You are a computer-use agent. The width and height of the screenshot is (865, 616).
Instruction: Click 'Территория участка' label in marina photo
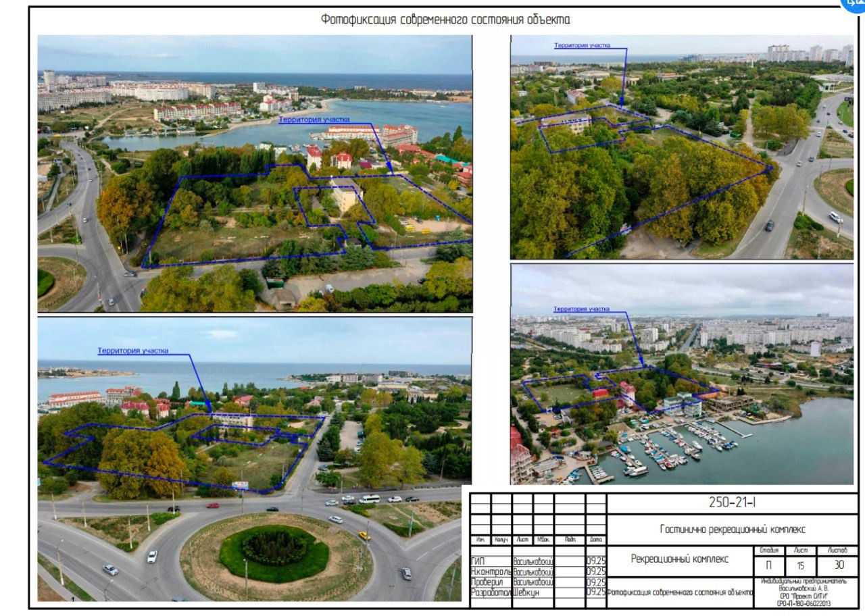pos(581,309)
